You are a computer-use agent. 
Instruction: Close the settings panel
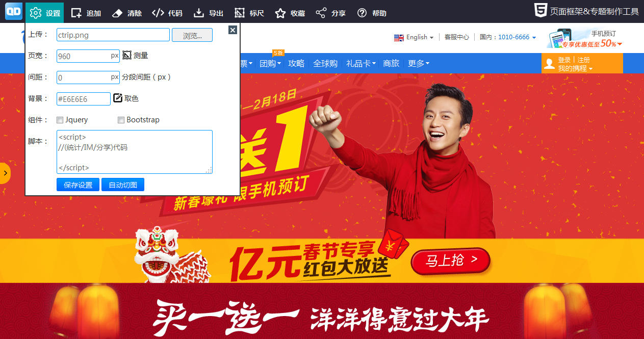pos(233,30)
